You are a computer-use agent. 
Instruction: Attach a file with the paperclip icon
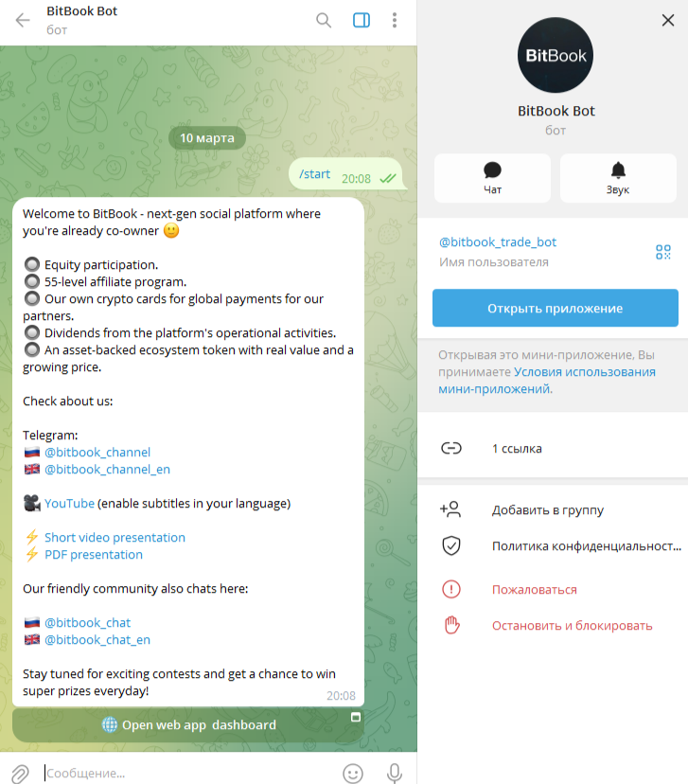(x=21, y=773)
